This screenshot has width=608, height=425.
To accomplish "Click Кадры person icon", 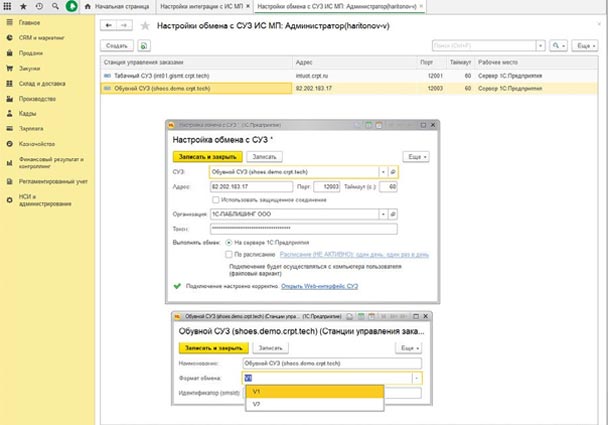I will click(10, 114).
